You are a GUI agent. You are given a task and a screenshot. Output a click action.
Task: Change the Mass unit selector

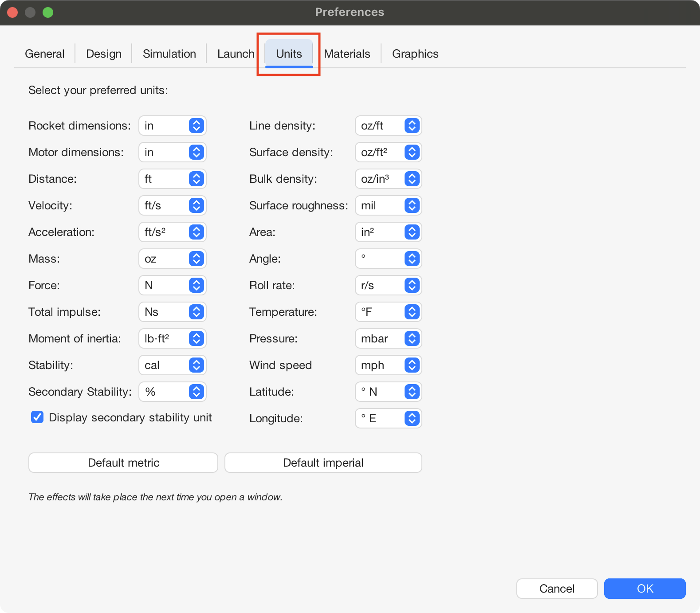tap(173, 259)
